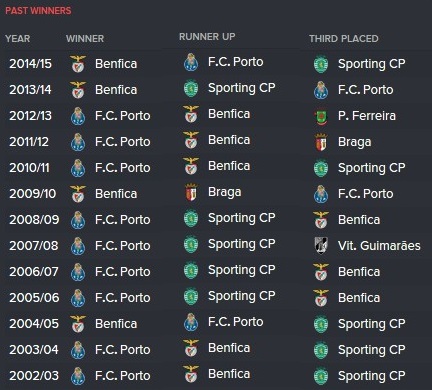Open Sporting CP link for 2005/06 runner up
Viewport: 432px width, 390px height.
tap(241, 296)
